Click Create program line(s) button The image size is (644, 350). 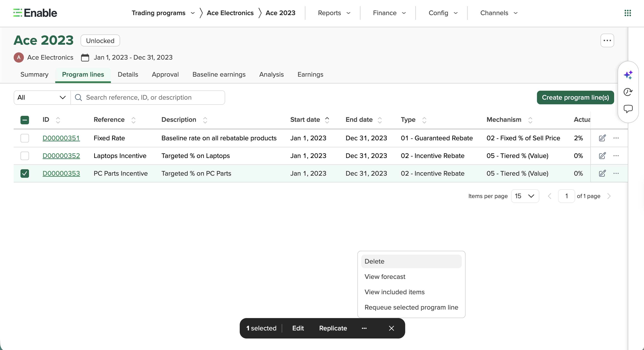coord(575,97)
